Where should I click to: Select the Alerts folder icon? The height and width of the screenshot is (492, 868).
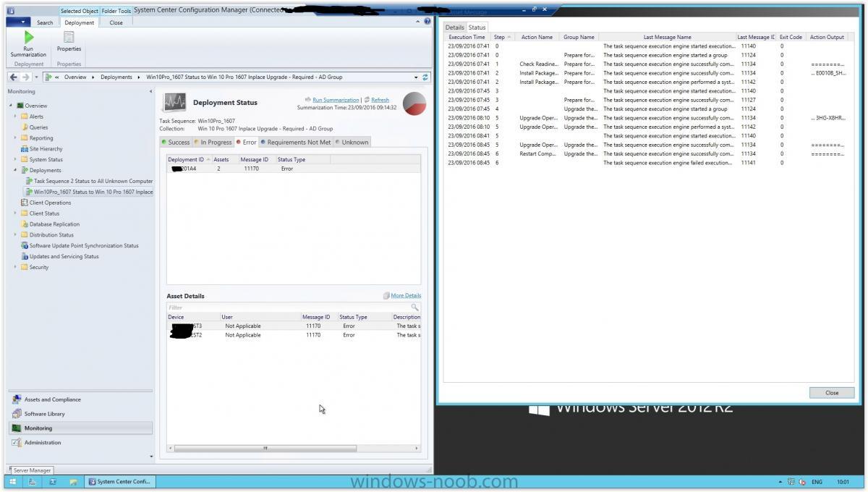25,116
